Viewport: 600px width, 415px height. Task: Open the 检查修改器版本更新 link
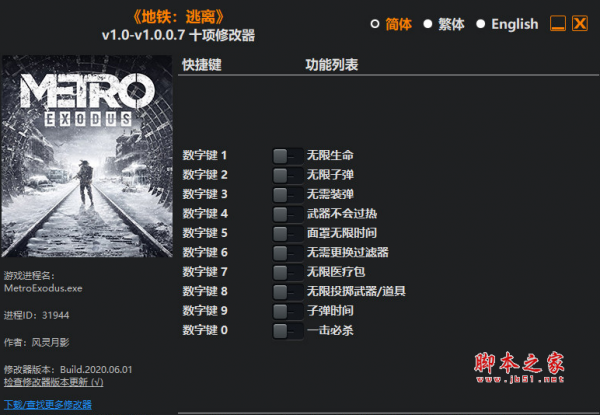(x=54, y=382)
